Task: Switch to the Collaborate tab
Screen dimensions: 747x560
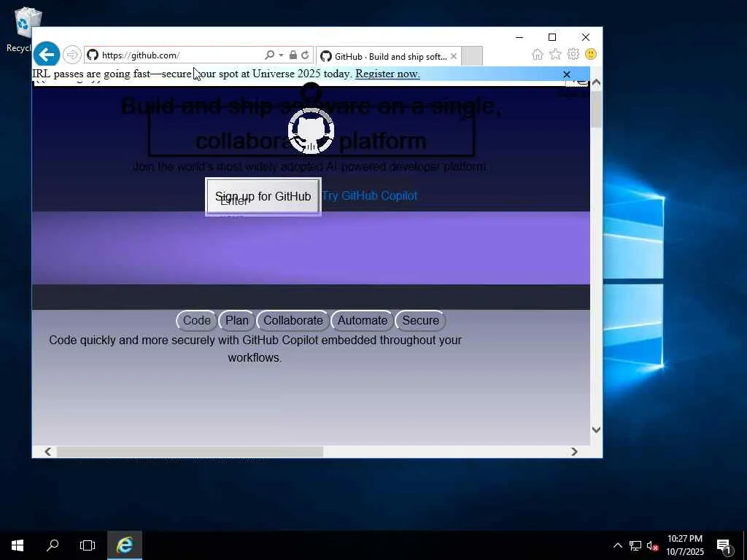Action: pos(293,321)
